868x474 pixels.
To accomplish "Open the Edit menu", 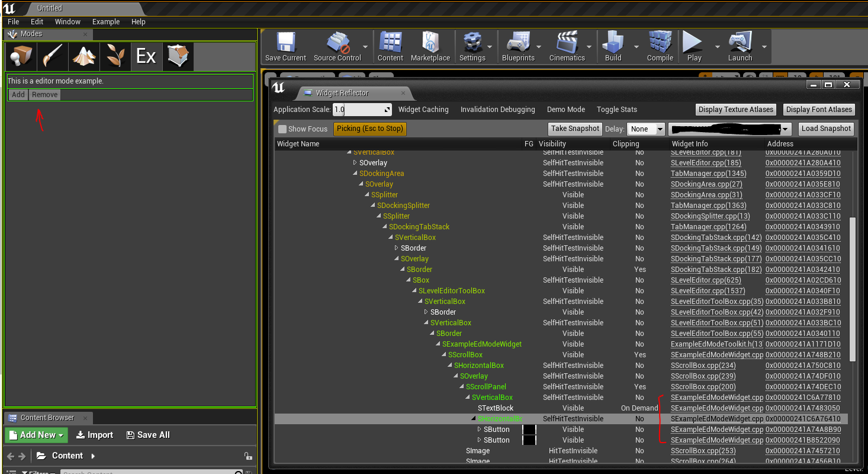I will 37,22.
